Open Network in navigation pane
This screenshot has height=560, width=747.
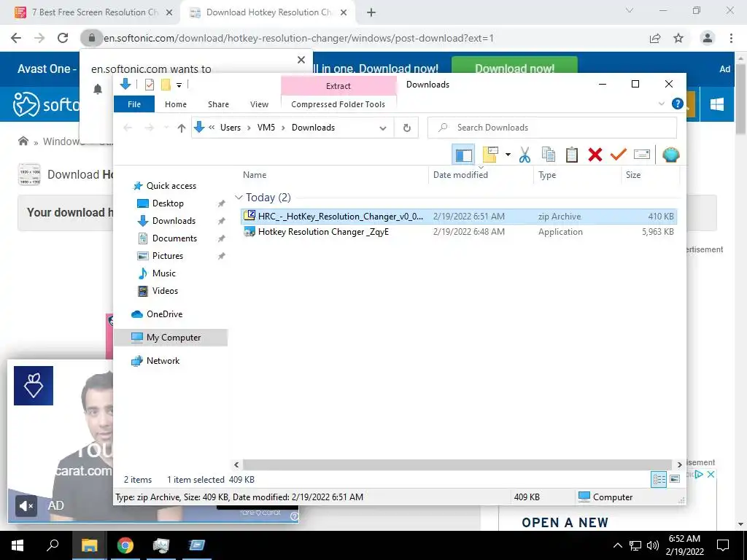point(163,361)
